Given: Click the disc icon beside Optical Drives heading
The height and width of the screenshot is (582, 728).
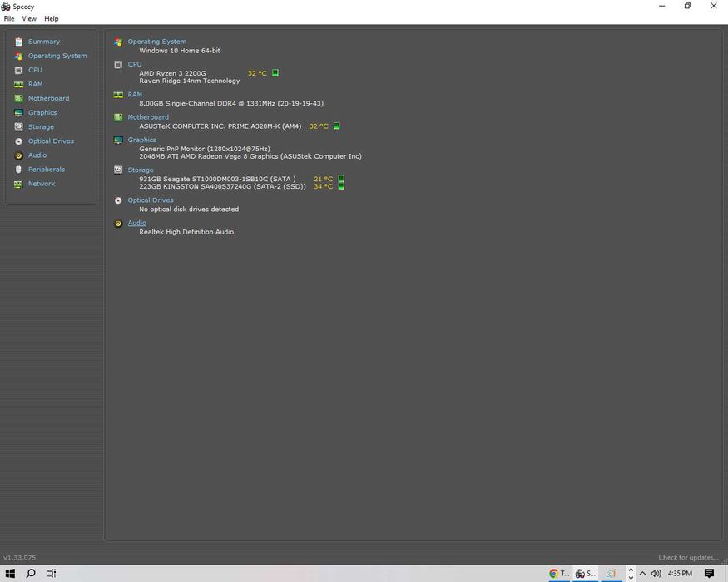Looking at the screenshot, I should point(118,200).
